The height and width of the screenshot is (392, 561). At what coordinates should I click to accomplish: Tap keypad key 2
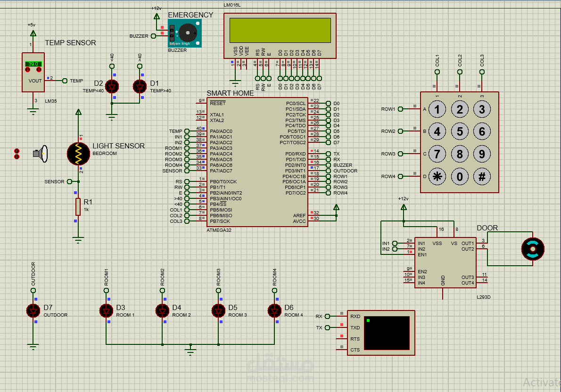(x=460, y=109)
